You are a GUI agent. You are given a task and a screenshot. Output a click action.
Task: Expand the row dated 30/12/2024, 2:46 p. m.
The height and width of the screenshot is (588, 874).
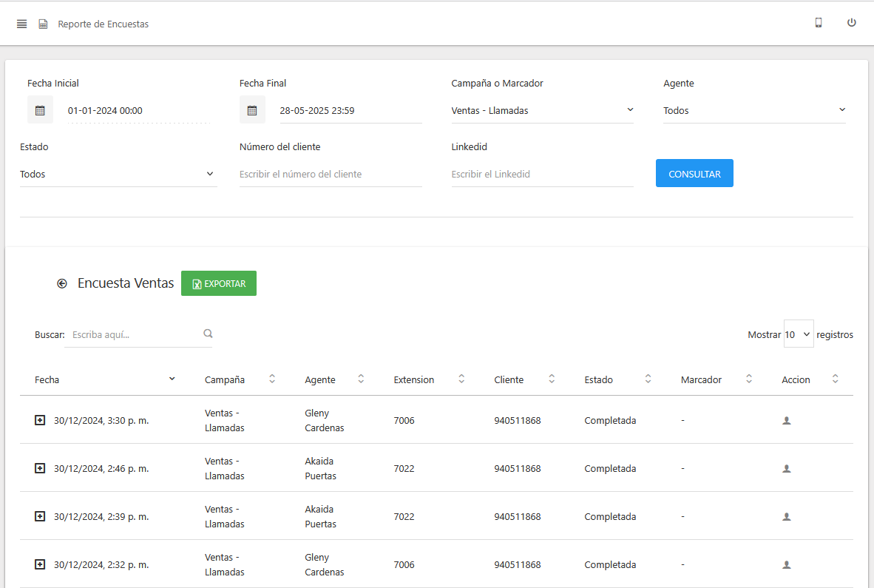point(40,467)
